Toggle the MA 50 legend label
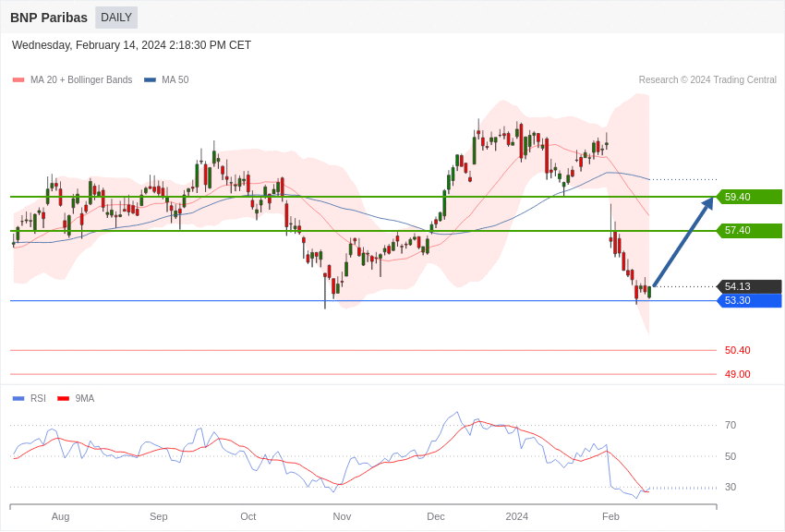The width and height of the screenshot is (785, 532). [175, 80]
